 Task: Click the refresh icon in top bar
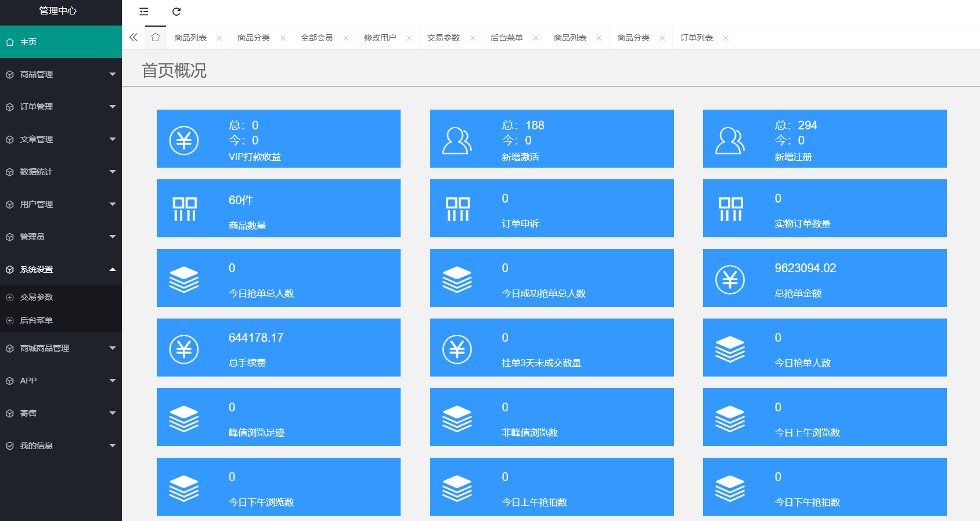coord(176,12)
